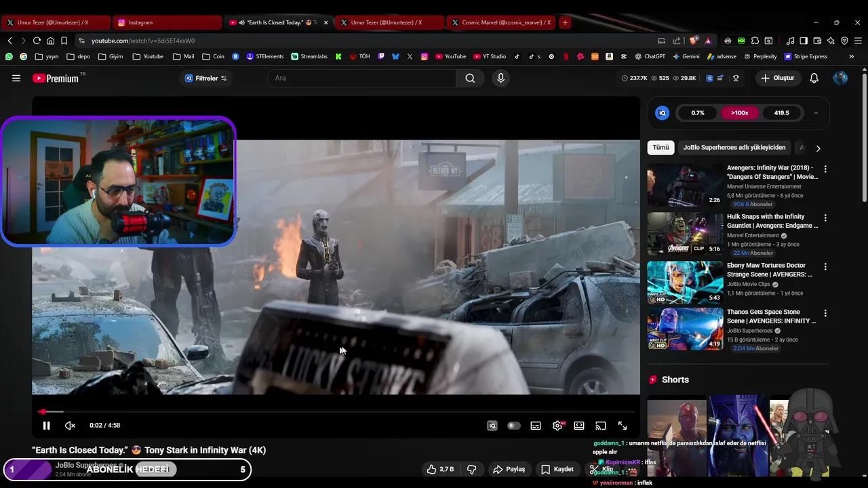Select the Tümü filter chip
Screen dimensions: 868x488
click(x=660, y=147)
